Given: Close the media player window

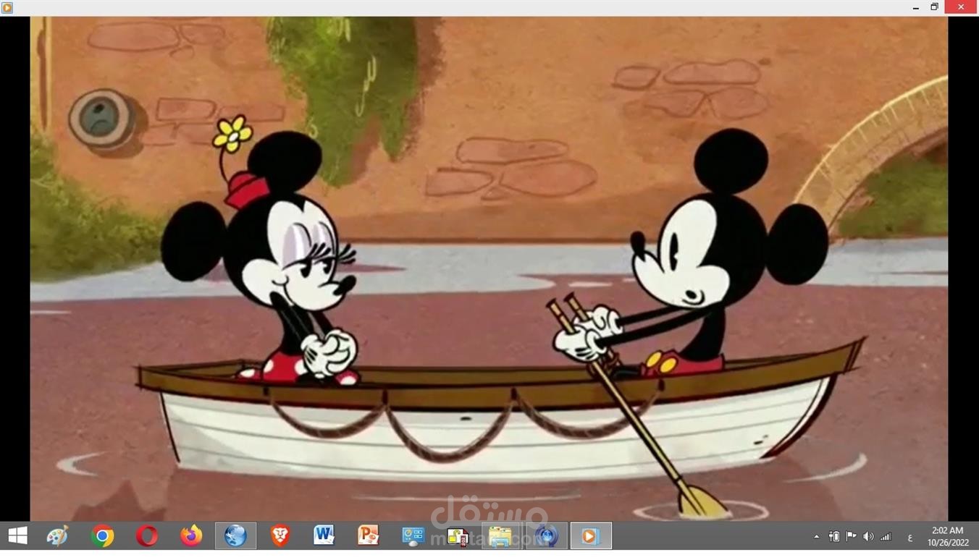Looking at the screenshot, I should tap(961, 7).
